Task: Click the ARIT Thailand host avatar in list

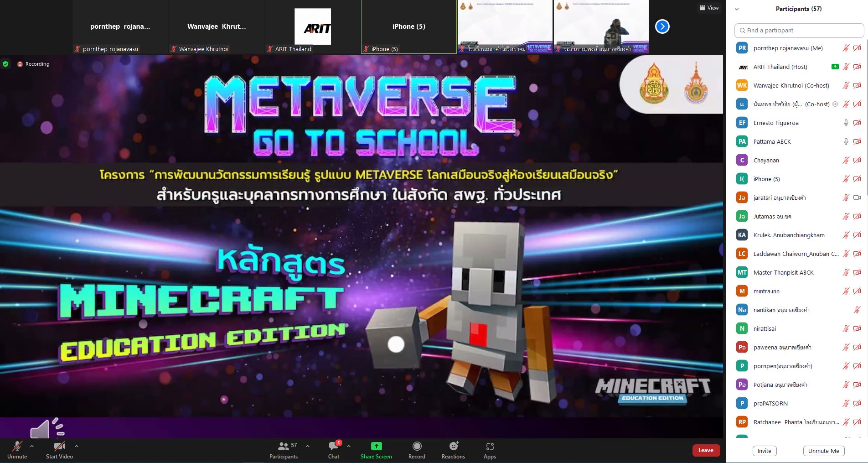Action: pos(742,67)
